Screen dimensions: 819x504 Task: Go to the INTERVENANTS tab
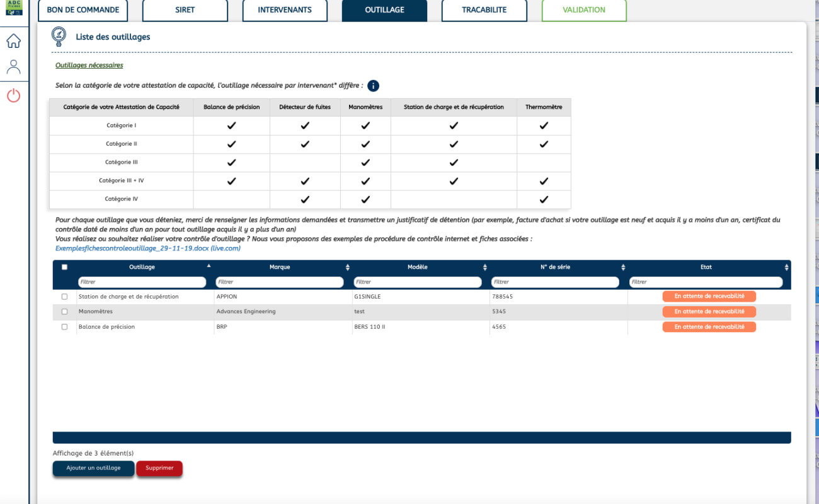285,10
